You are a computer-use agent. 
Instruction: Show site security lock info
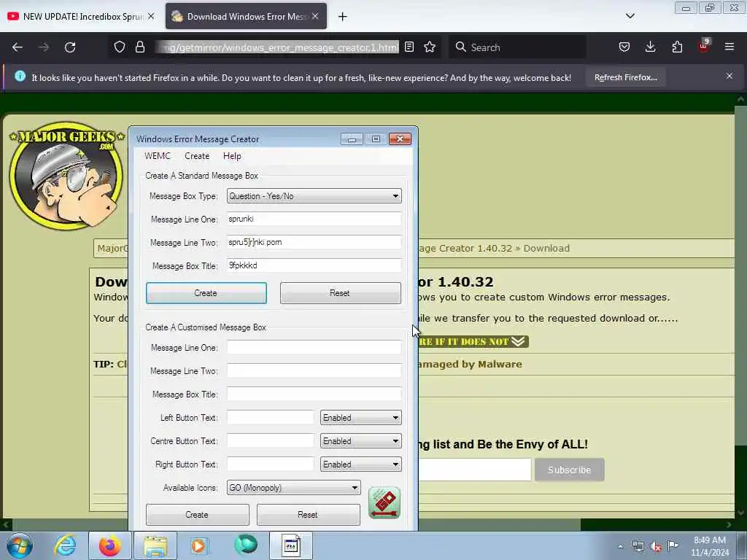tap(140, 47)
